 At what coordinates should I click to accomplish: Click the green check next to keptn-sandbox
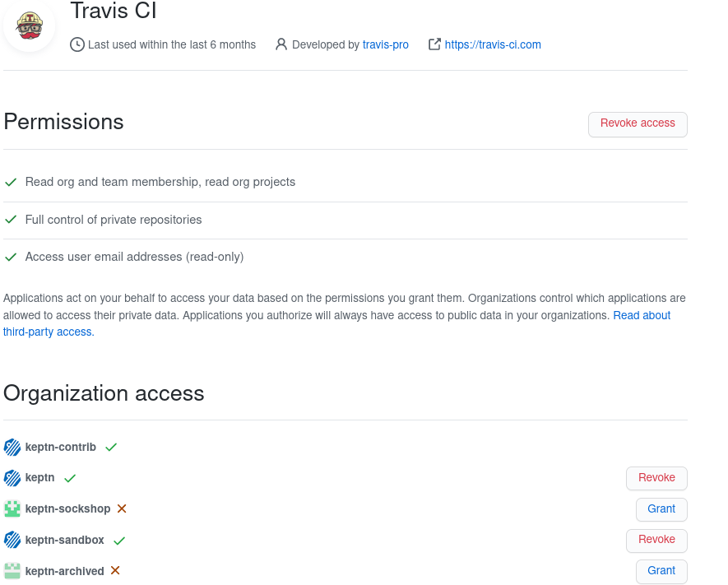119,540
